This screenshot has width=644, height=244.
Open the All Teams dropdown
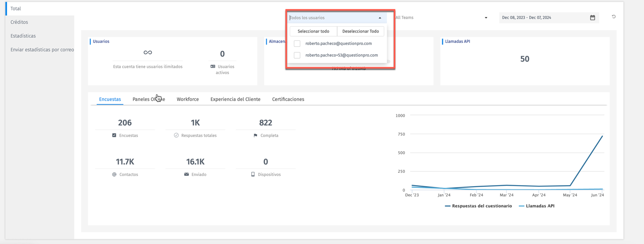click(441, 18)
